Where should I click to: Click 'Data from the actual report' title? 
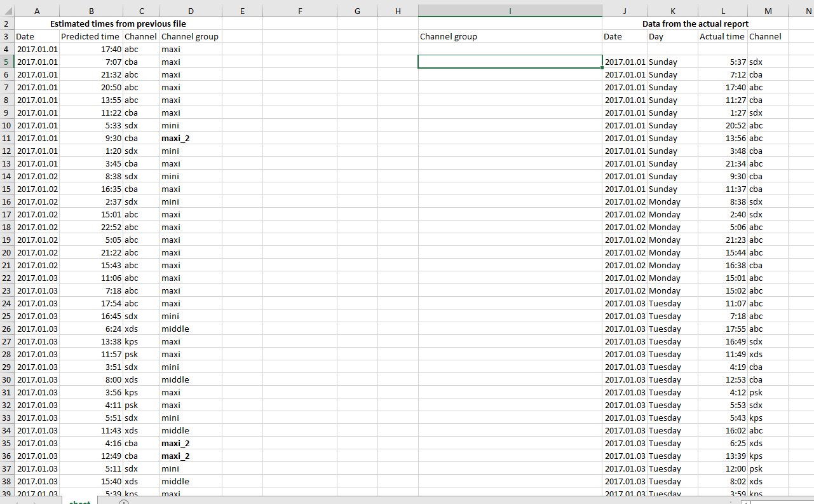coord(695,24)
